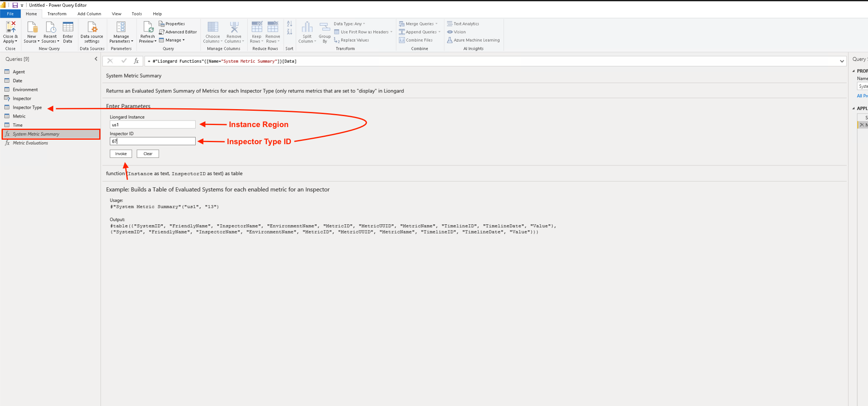Open the File tab
868x406 pixels.
click(11, 14)
